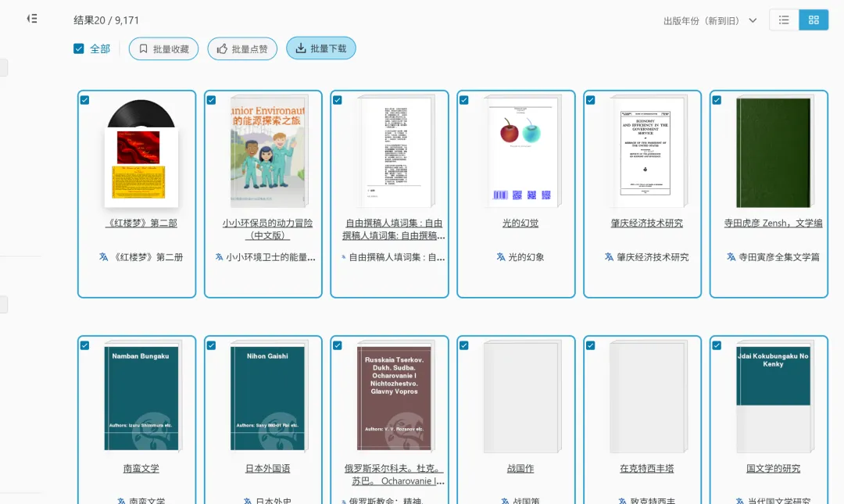Click the 批量下载 button
This screenshot has height=504, width=844.
pyautogui.click(x=321, y=48)
